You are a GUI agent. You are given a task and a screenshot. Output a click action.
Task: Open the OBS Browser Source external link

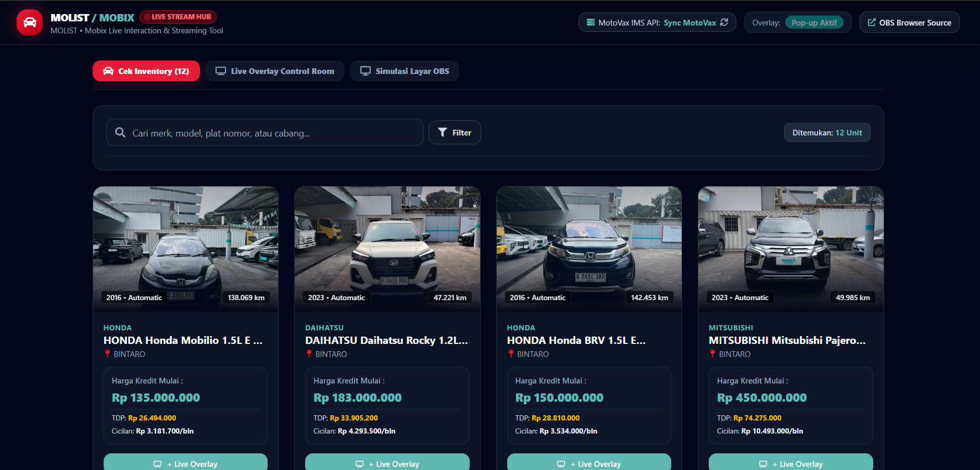point(909,22)
